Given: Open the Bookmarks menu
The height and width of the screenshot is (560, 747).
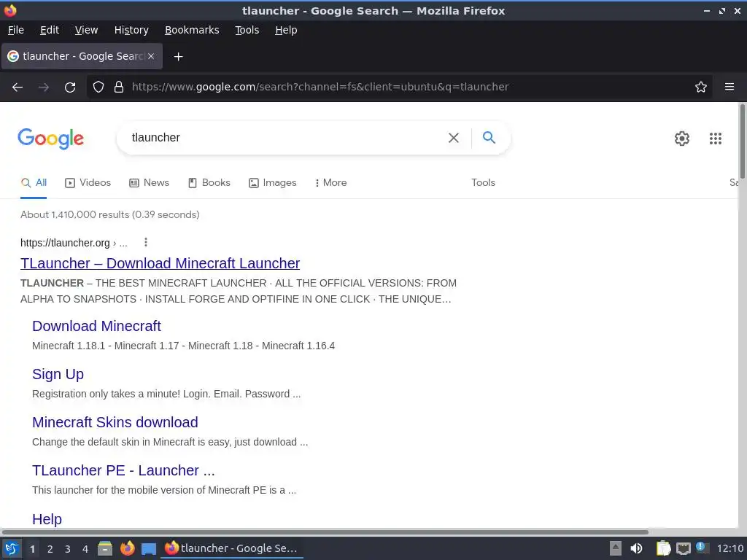Looking at the screenshot, I should [192, 30].
